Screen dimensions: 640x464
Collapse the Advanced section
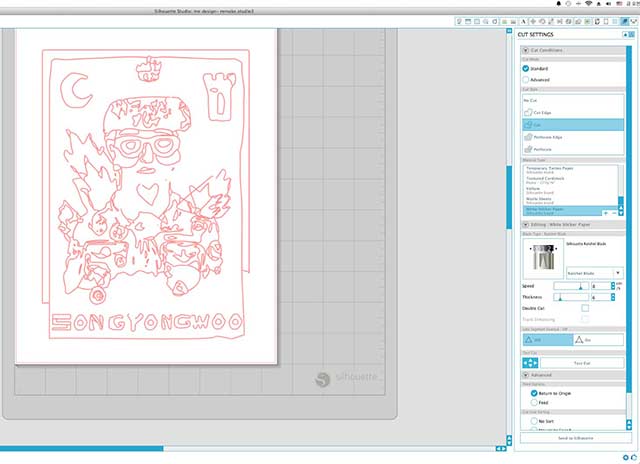click(x=526, y=375)
